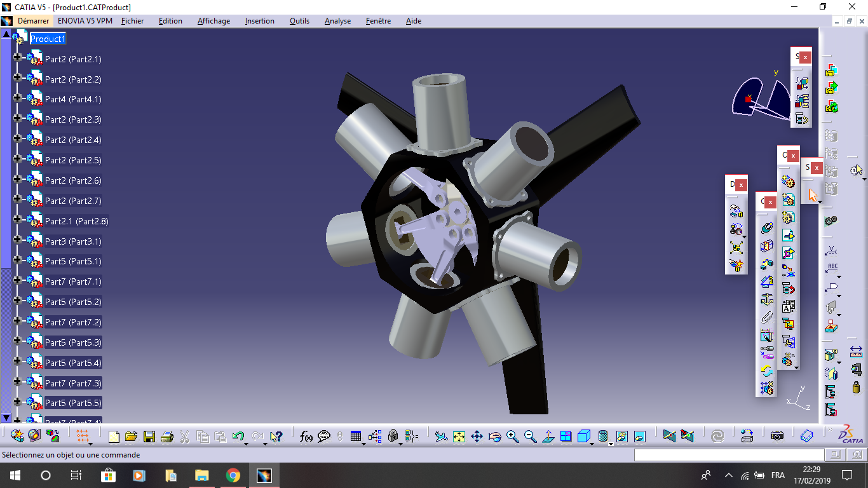This screenshot has height=488, width=868.
Task: Click the Undo arrow icon
Action: pos(238,437)
